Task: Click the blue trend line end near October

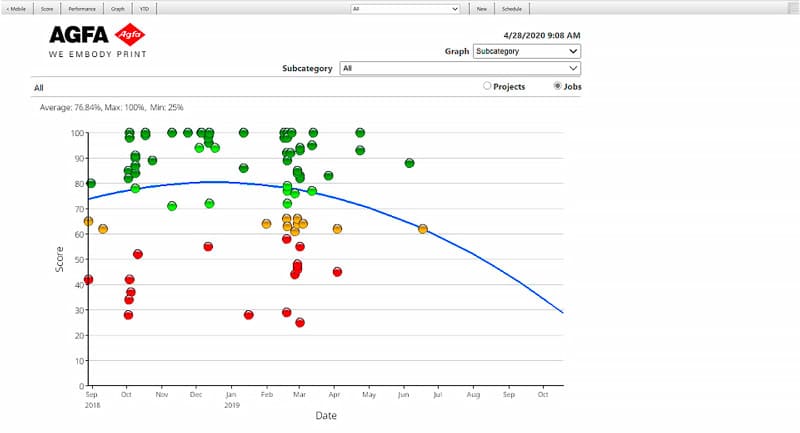Action: click(x=561, y=311)
